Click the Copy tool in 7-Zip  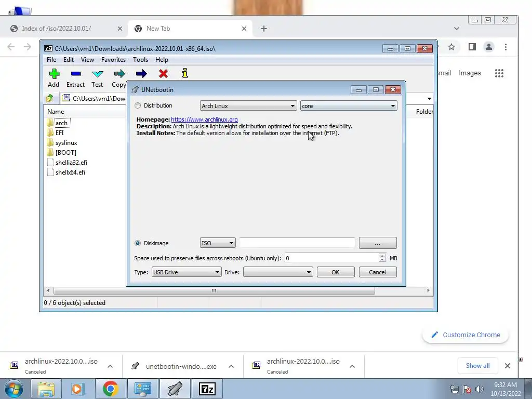119,78
